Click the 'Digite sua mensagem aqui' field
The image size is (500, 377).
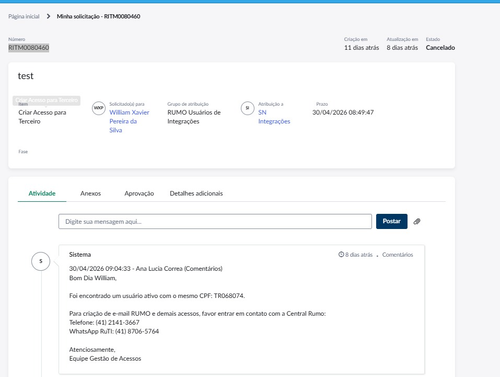[x=215, y=221]
